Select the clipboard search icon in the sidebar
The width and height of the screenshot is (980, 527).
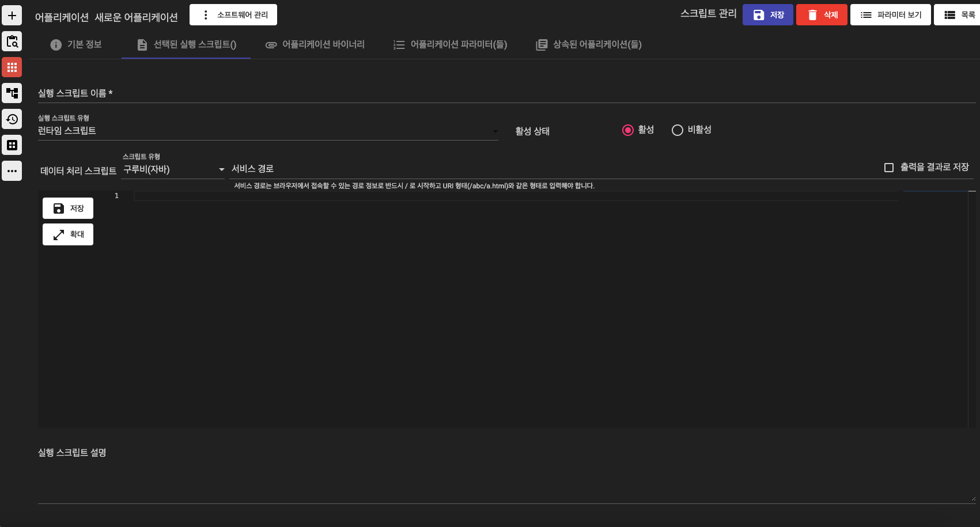(12, 41)
